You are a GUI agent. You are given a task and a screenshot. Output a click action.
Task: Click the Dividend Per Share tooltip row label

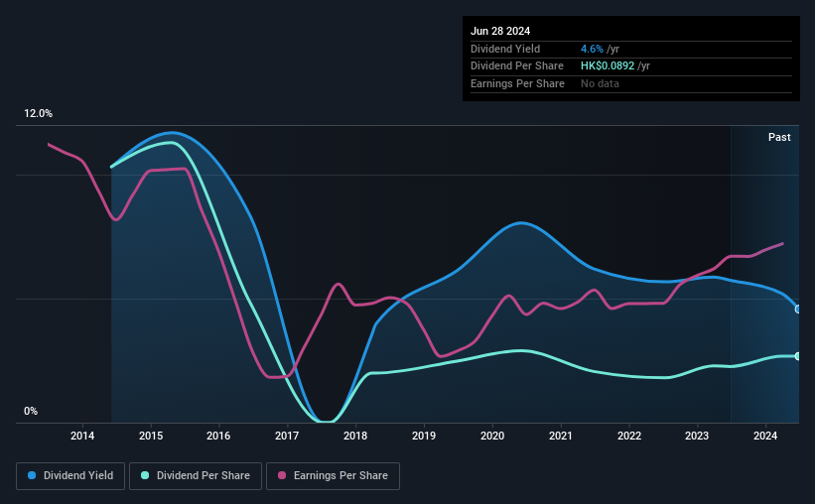pyautogui.click(x=517, y=66)
